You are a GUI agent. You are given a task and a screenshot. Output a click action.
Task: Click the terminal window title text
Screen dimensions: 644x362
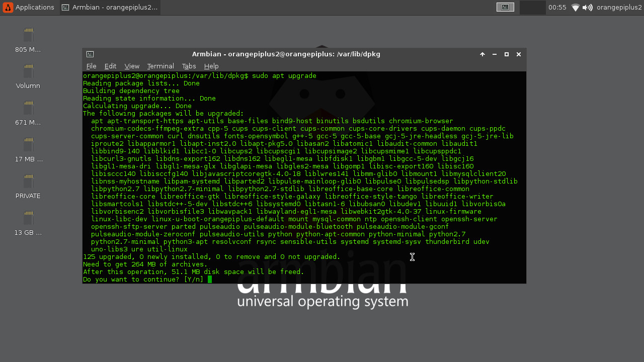[x=286, y=54]
